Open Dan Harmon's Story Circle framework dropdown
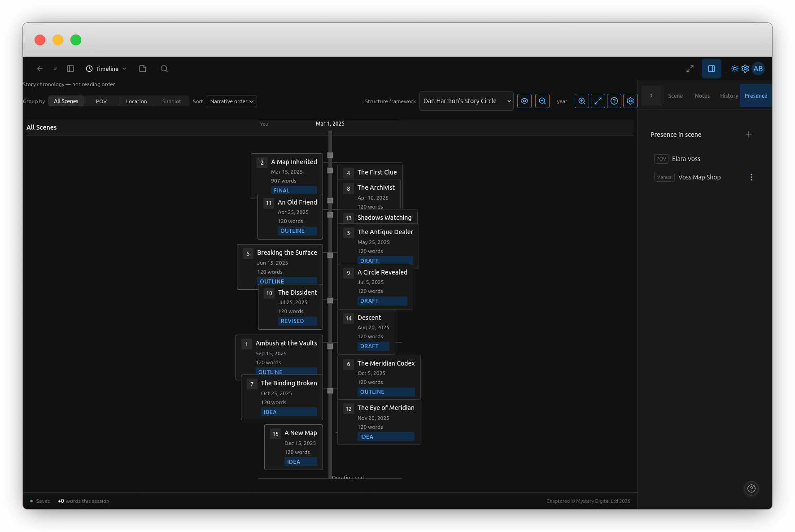The image size is (795, 532). click(x=467, y=101)
